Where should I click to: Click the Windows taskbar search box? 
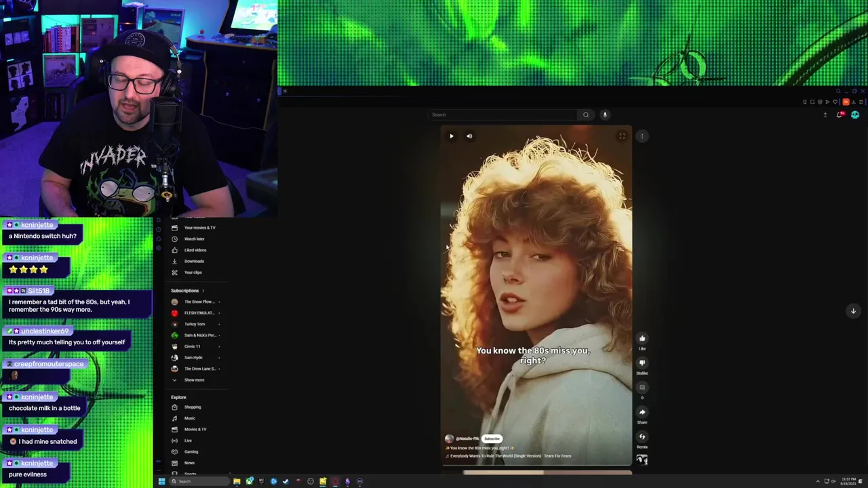199,482
